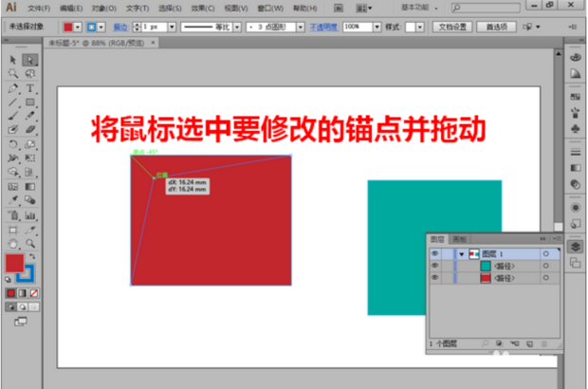Select the Rectangle tool
The width and height of the screenshot is (588, 389).
click(x=30, y=102)
